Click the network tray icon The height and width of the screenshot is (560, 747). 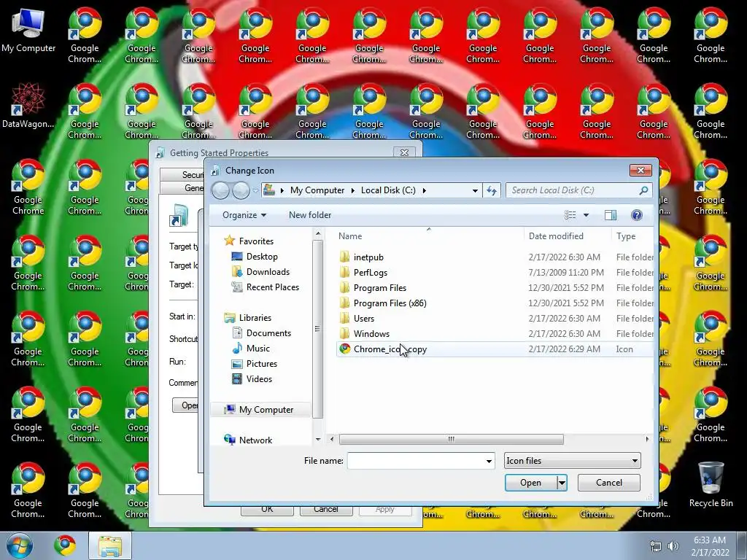[656, 546]
